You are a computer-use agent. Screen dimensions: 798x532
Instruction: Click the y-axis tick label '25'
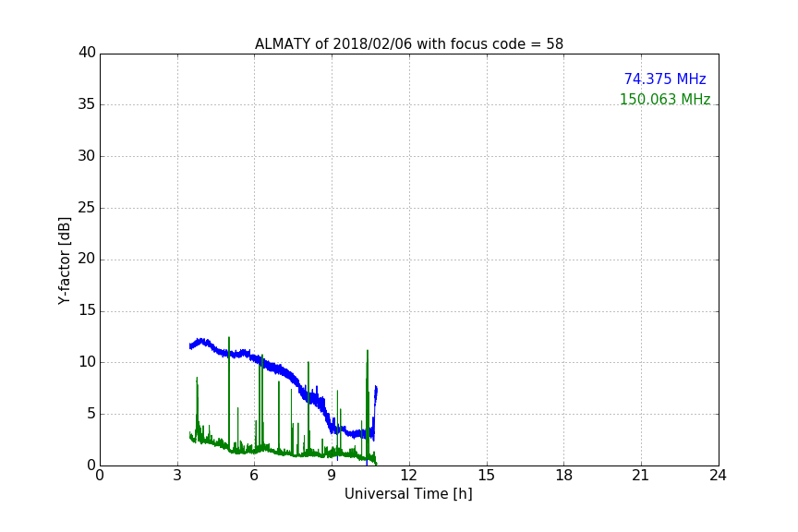tap(87, 208)
